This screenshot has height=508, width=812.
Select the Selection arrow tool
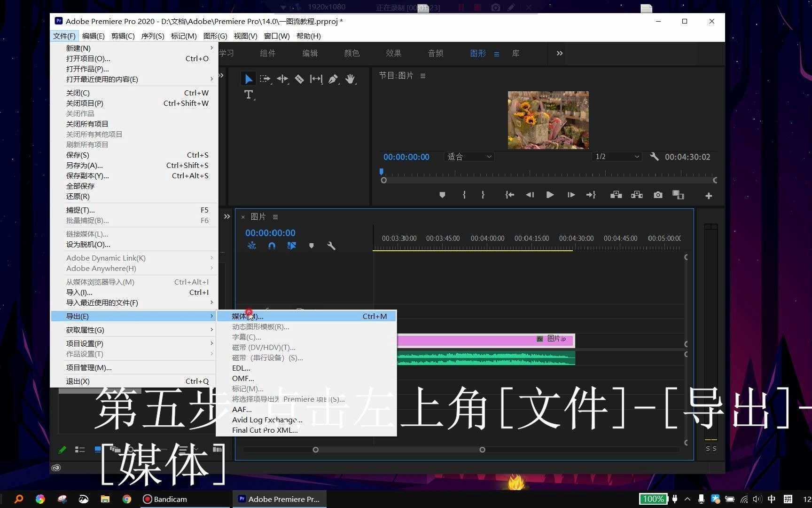249,79
